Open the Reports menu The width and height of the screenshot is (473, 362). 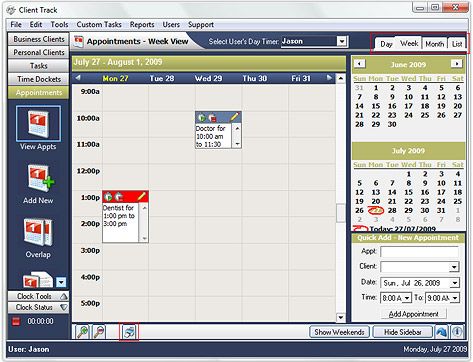click(x=142, y=25)
